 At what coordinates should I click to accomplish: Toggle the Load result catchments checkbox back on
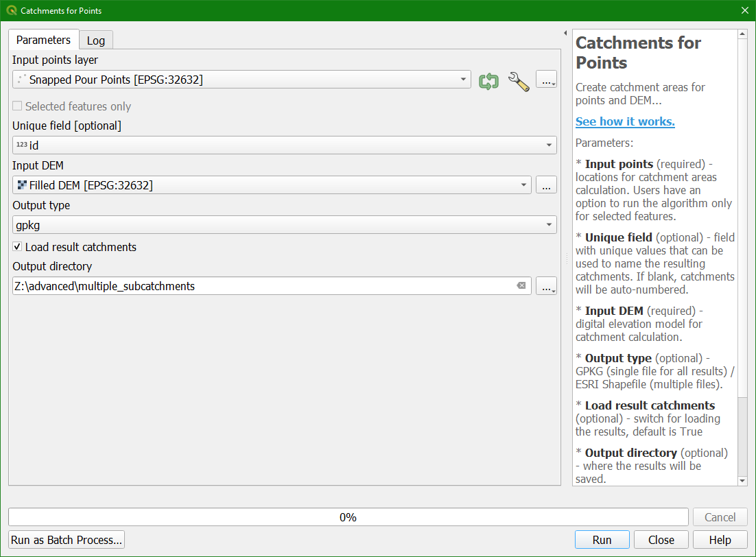tap(16, 247)
